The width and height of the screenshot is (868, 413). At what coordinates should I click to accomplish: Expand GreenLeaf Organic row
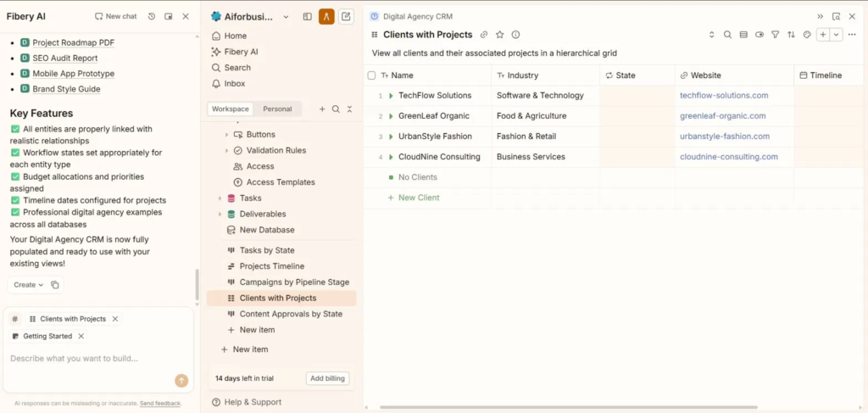(391, 116)
